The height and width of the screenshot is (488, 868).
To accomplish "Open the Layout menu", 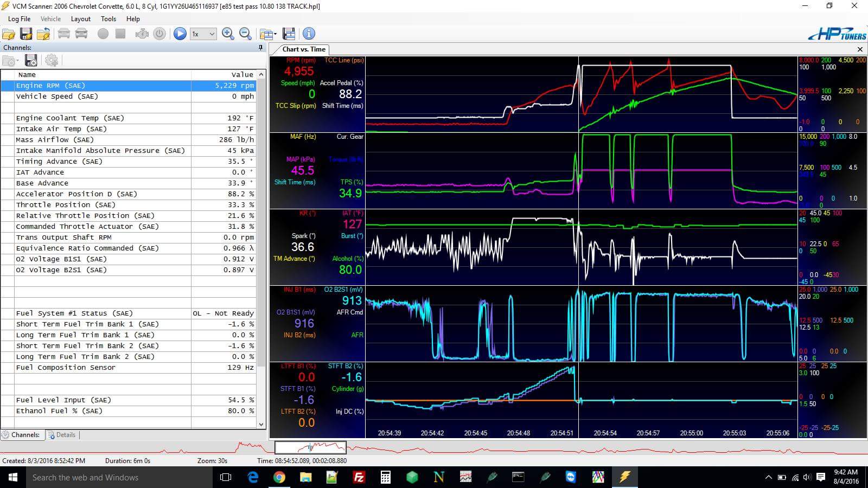I will 81,18.
